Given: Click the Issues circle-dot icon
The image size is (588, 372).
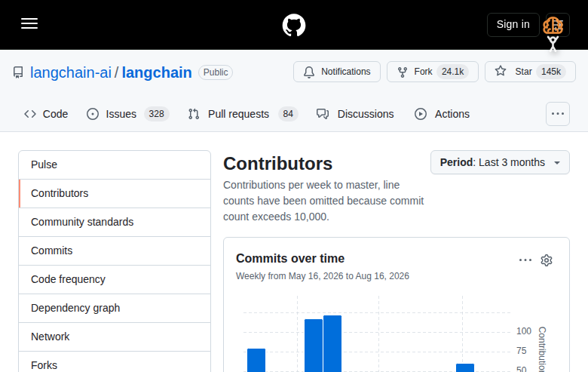Looking at the screenshot, I should click(93, 114).
